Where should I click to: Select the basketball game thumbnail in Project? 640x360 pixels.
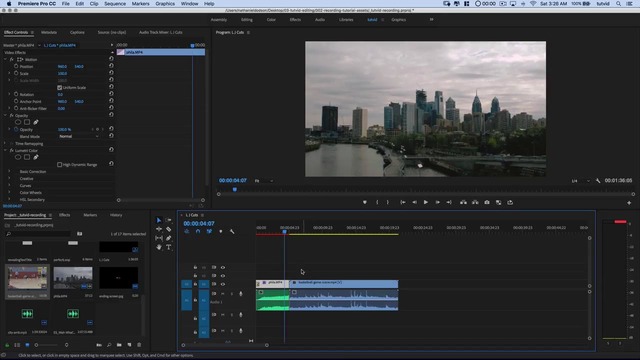tap(27, 278)
